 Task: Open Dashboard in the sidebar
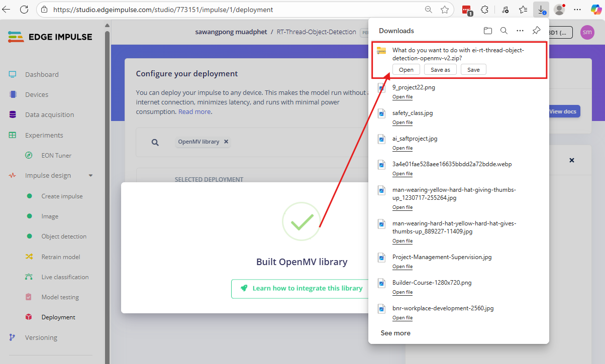[x=42, y=74]
